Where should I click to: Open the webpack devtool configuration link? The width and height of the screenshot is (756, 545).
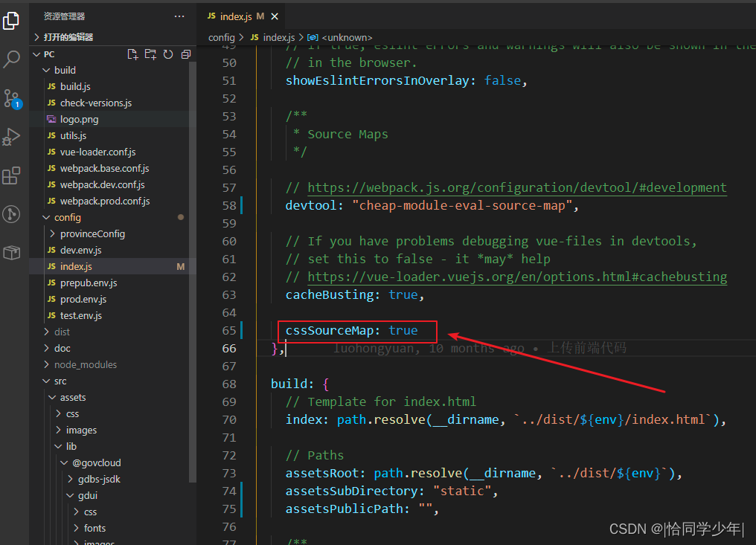point(517,187)
